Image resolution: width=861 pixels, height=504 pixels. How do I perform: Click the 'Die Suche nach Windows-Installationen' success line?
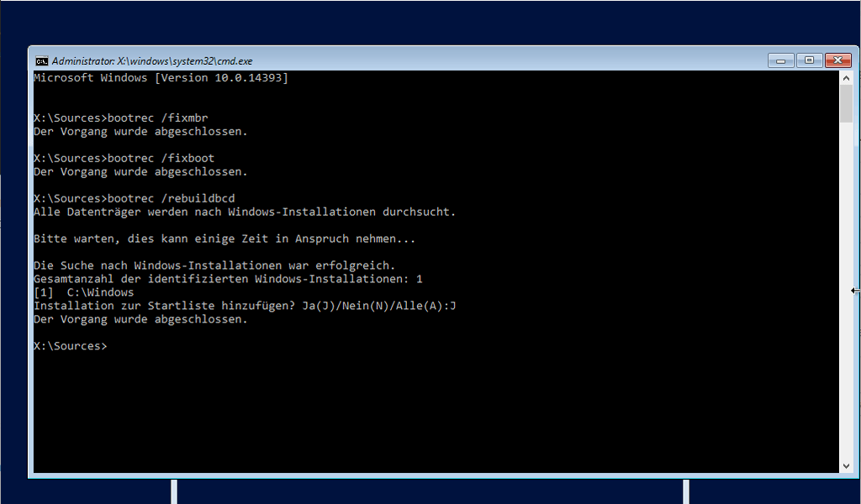click(214, 265)
